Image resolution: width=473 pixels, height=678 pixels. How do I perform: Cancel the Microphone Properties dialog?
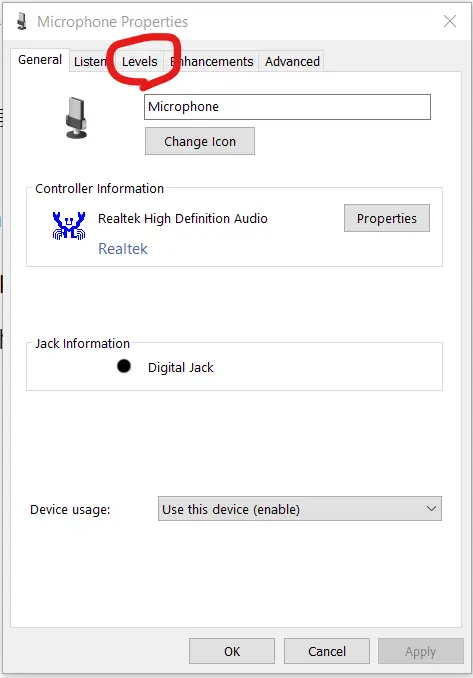point(327,651)
